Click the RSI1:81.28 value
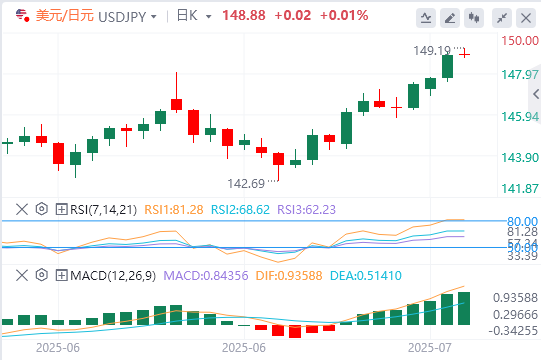The height and width of the screenshot is (360, 541). tap(174, 210)
